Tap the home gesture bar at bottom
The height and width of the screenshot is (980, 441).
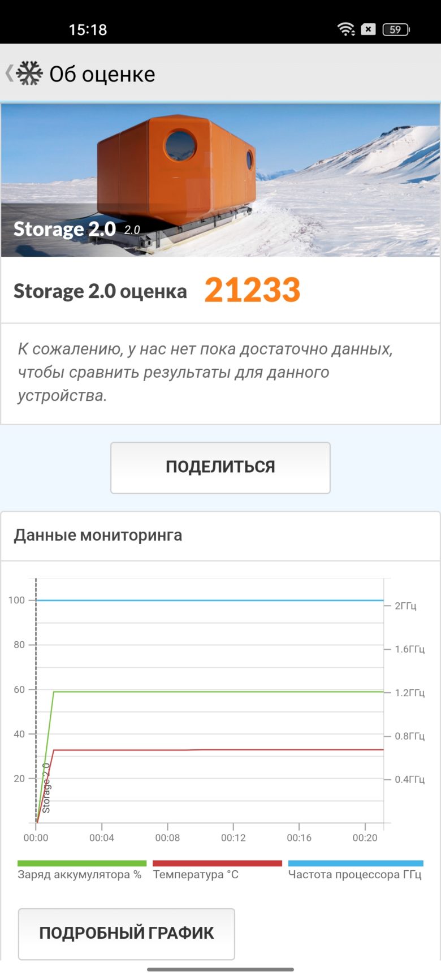220,970
